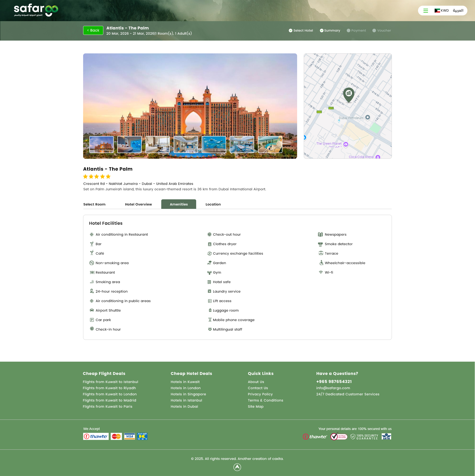Switch language to العربية
This screenshot has width=475, height=476.
[x=458, y=11]
